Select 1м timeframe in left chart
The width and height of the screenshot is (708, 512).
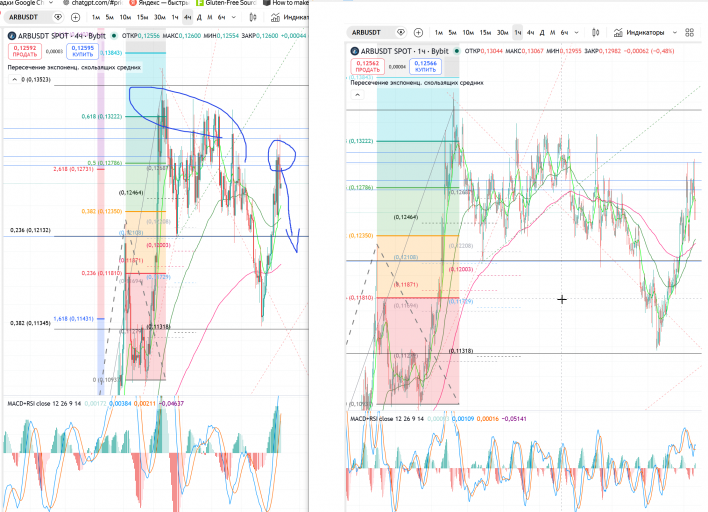(96, 17)
